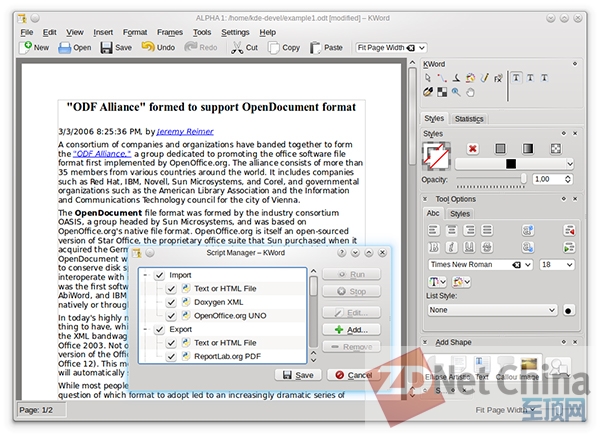Screen dimensions: 600x435
Task: Click the gradient fill icon in the Styles panel
Action: click(528, 148)
